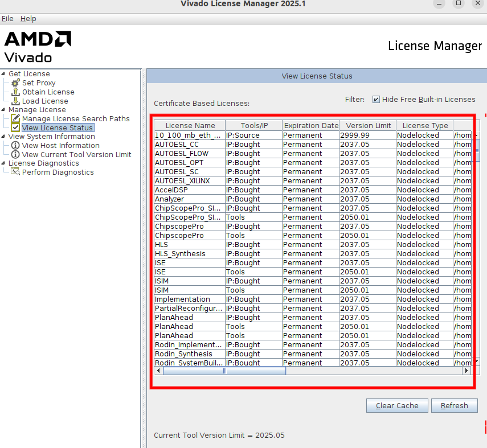Click the IP:Source cell in the table
The height and width of the screenshot is (448, 487).
tap(254, 135)
